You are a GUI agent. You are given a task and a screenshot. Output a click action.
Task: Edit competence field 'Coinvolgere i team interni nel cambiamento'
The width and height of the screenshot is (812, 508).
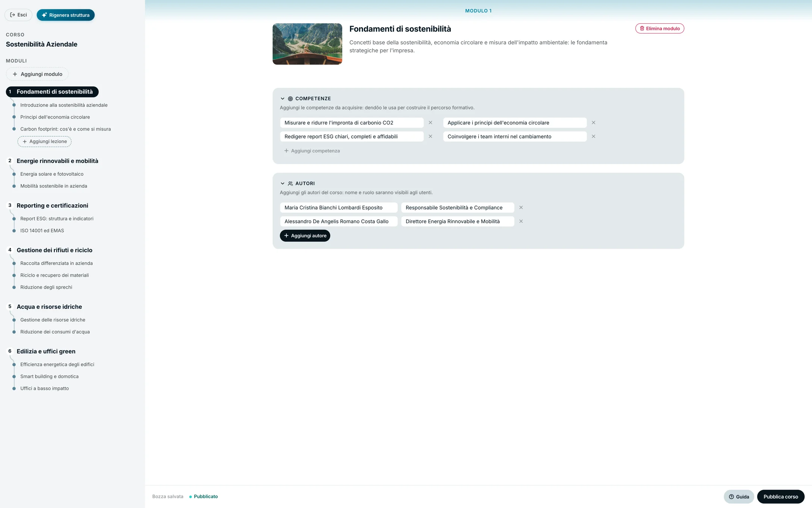click(515, 137)
